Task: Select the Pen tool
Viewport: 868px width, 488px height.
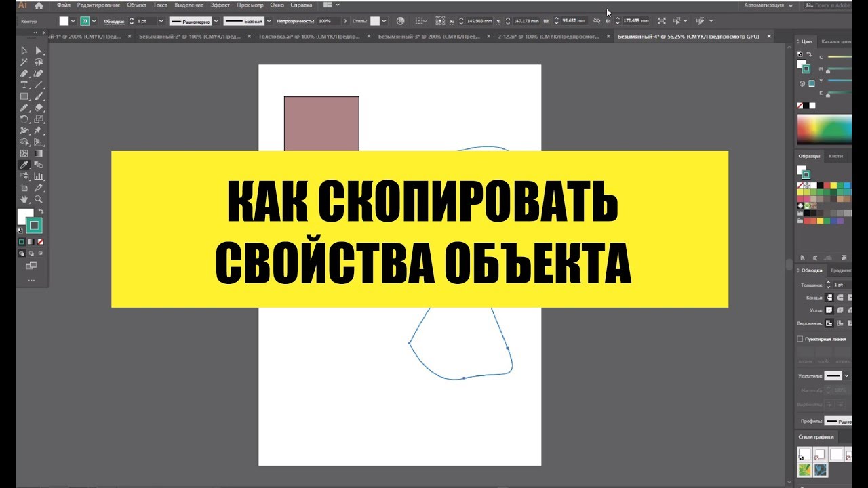Action: pyautogui.click(x=24, y=73)
